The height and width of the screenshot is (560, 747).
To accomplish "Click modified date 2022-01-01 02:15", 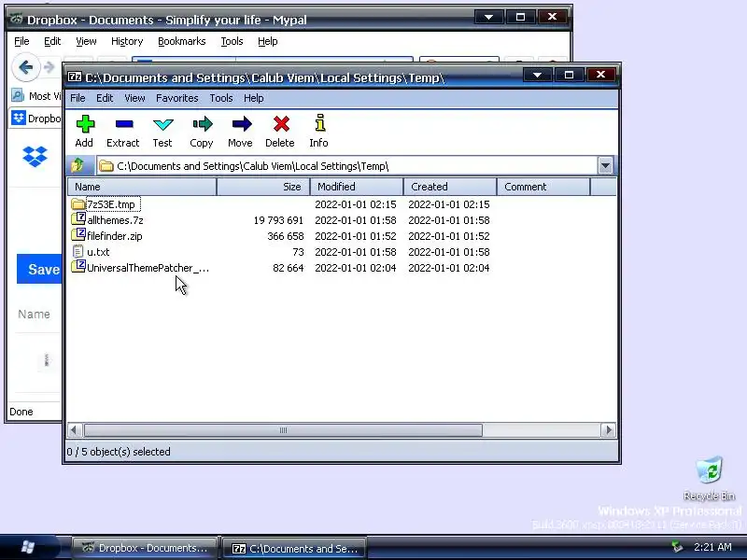I will point(356,204).
